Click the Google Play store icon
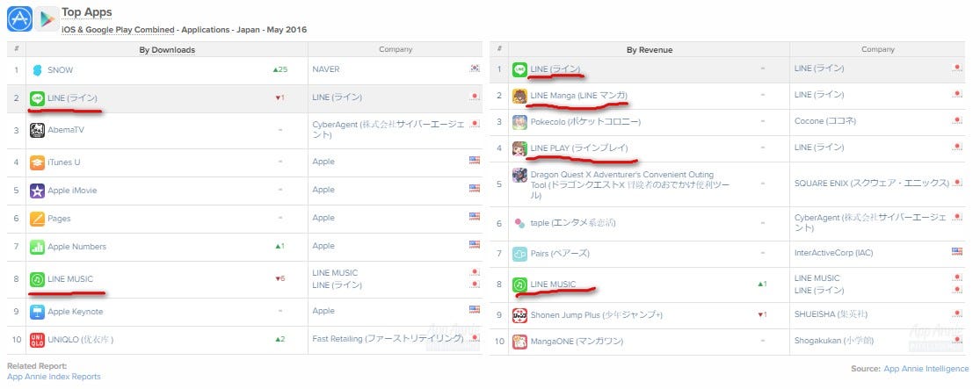Screen dimensions: 980x389 (47, 18)
